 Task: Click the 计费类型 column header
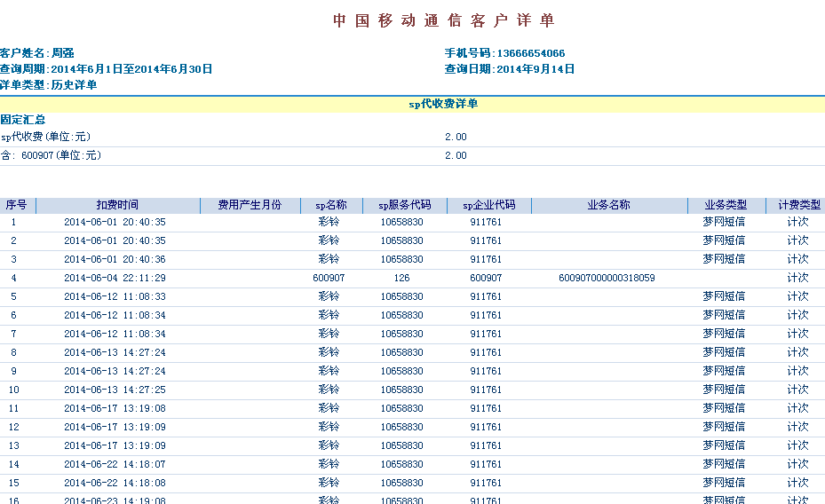tap(798, 205)
